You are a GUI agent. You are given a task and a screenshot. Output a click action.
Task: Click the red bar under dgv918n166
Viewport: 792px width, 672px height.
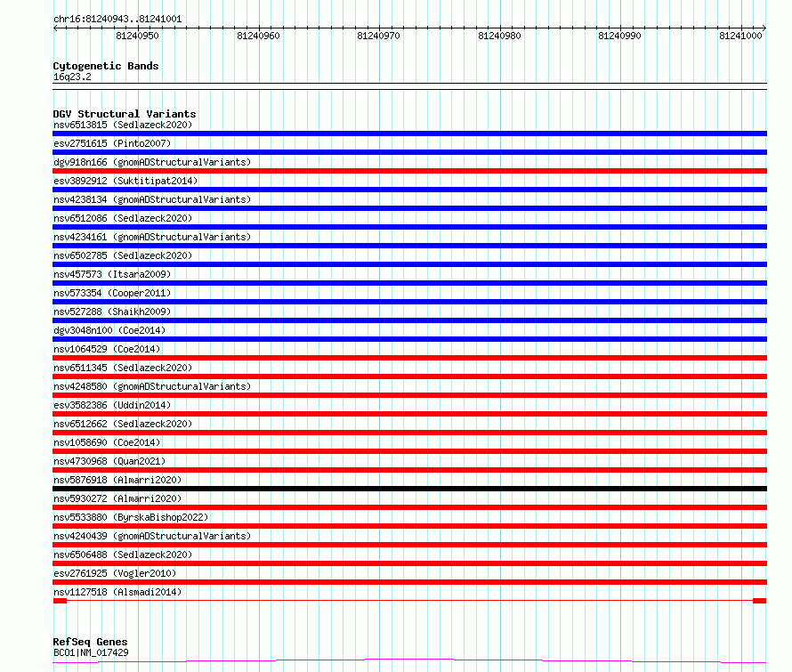pos(409,171)
